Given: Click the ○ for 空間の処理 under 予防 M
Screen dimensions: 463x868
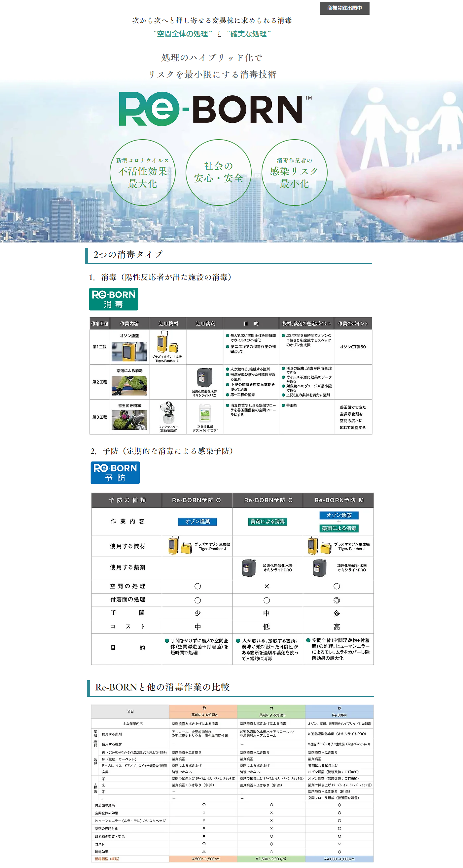Looking at the screenshot, I should pos(337,586).
